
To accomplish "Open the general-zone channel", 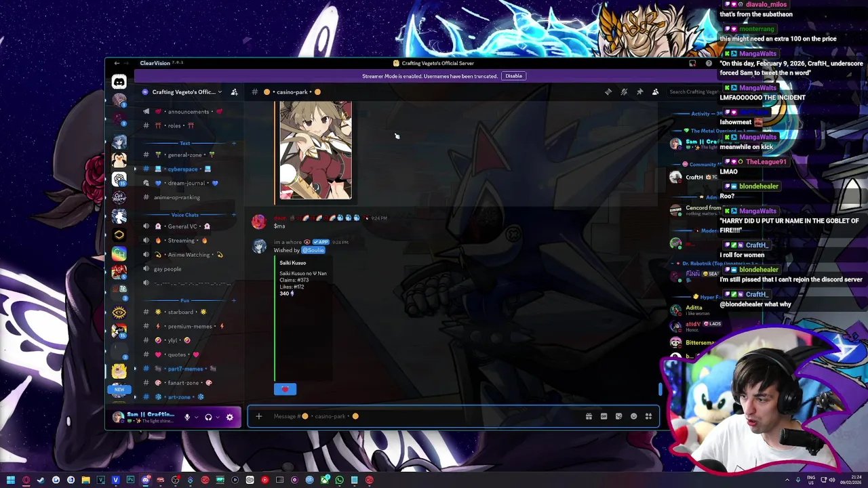I will pos(187,155).
